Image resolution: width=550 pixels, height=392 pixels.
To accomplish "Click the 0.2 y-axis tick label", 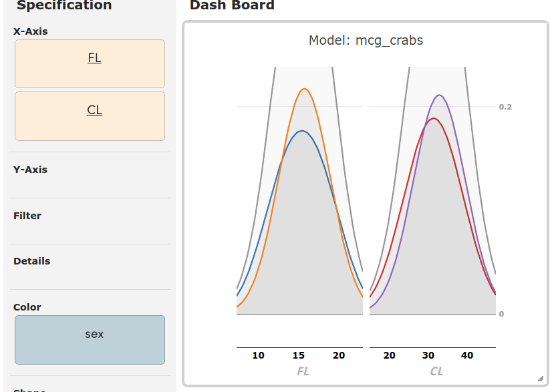I will coord(505,107).
